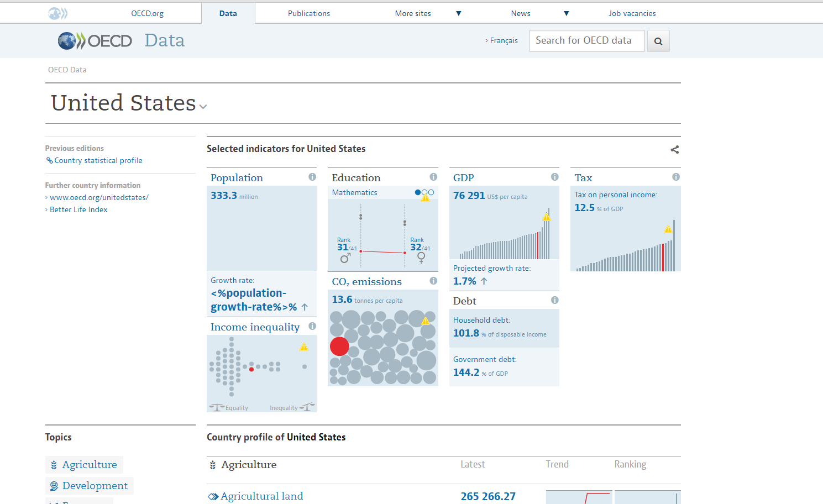This screenshot has height=504, width=823.
Task: Expand the More sites dropdown arrow
Action: pos(458,13)
